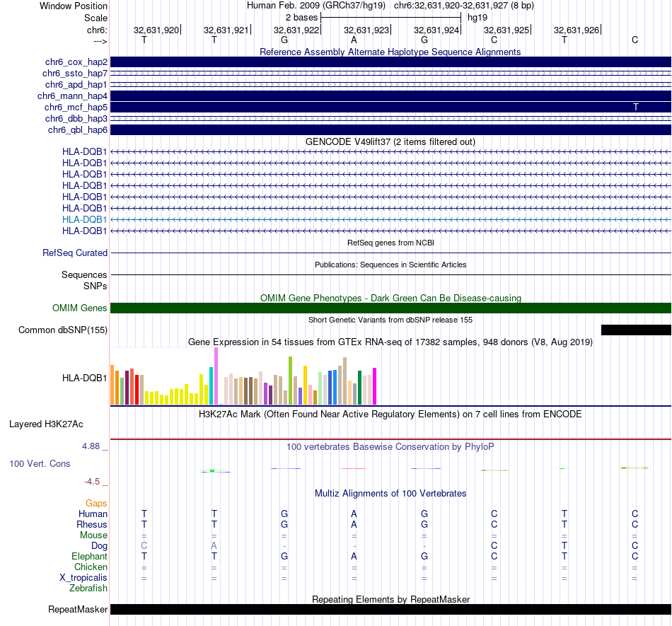Screen dimensions: 672x626
Task: Open the Reference Assembly Alternate Haplotype Sequence Alignments title
Action: [390, 52]
